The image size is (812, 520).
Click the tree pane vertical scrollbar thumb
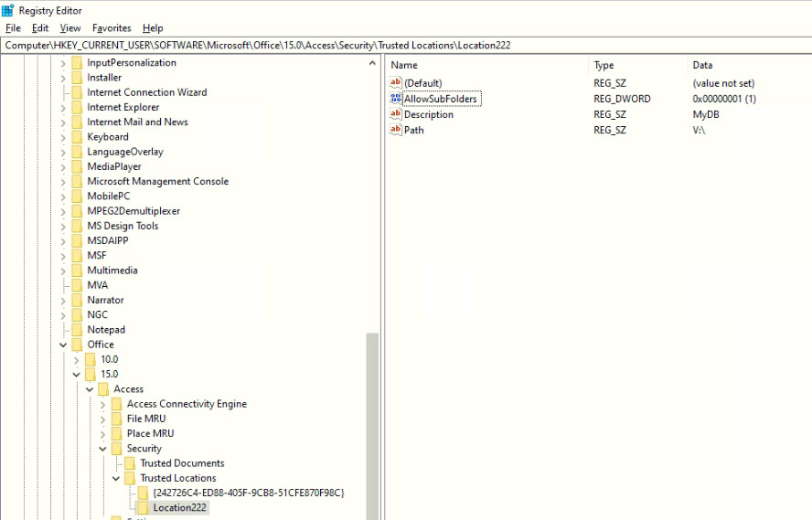tap(372, 427)
